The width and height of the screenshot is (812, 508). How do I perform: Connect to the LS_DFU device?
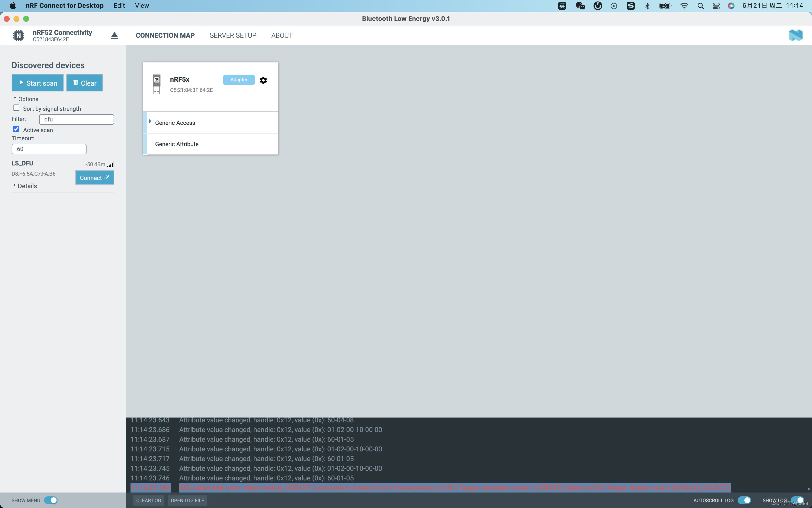coord(95,178)
